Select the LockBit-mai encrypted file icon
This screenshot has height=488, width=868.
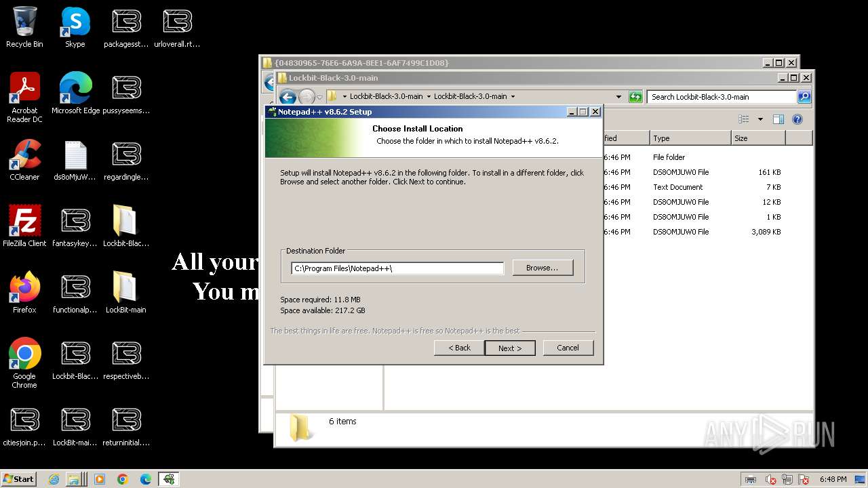point(75,426)
